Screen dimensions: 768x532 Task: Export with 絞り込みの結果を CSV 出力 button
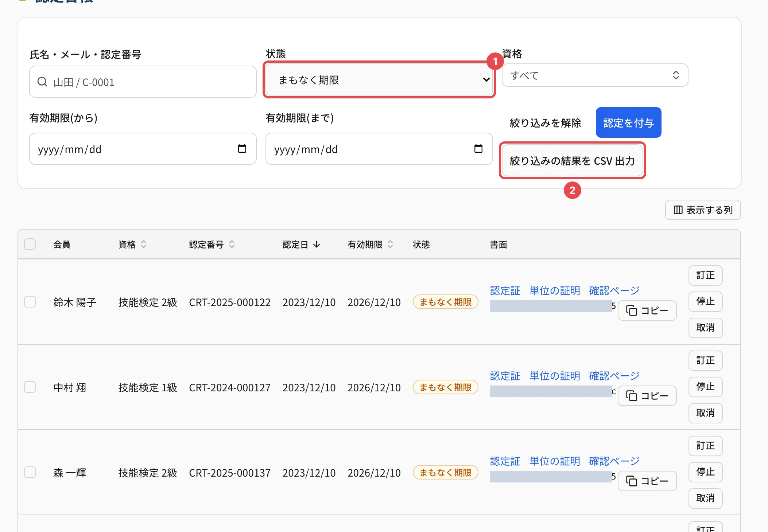click(x=573, y=161)
